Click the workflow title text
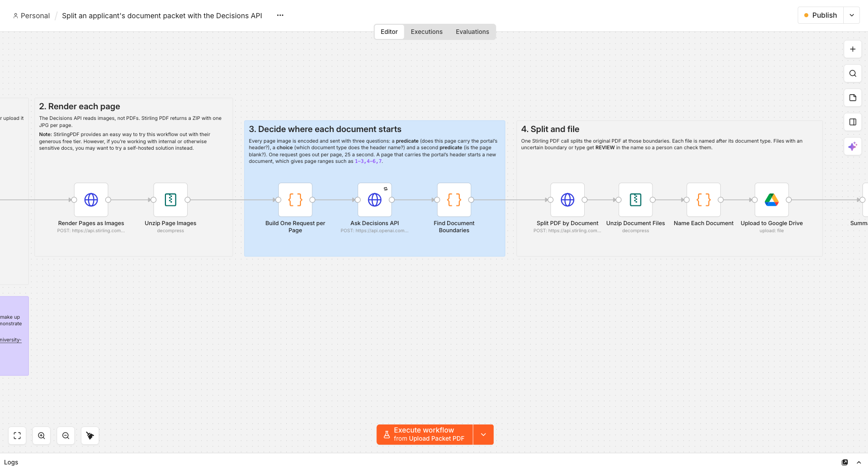This screenshot has width=868, height=470. point(162,16)
